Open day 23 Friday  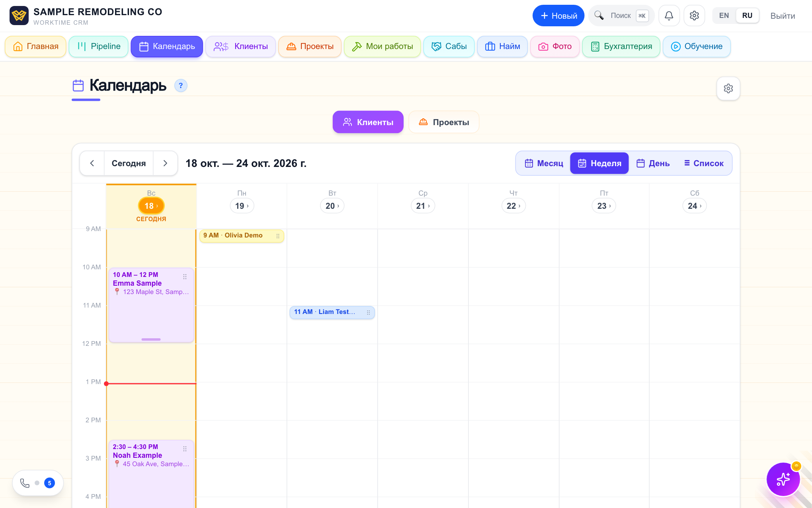[x=604, y=206]
